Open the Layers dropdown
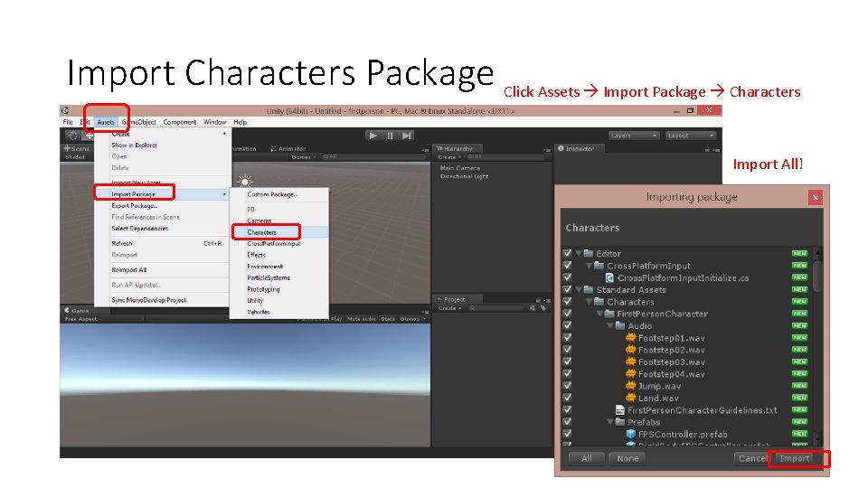This screenshot has height=488, width=868. coord(634,136)
